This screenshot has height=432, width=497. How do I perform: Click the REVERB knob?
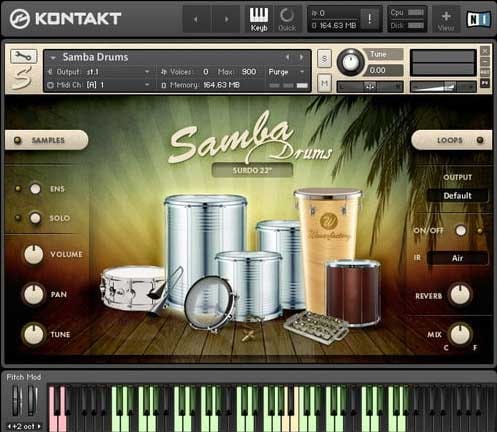(x=460, y=295)
